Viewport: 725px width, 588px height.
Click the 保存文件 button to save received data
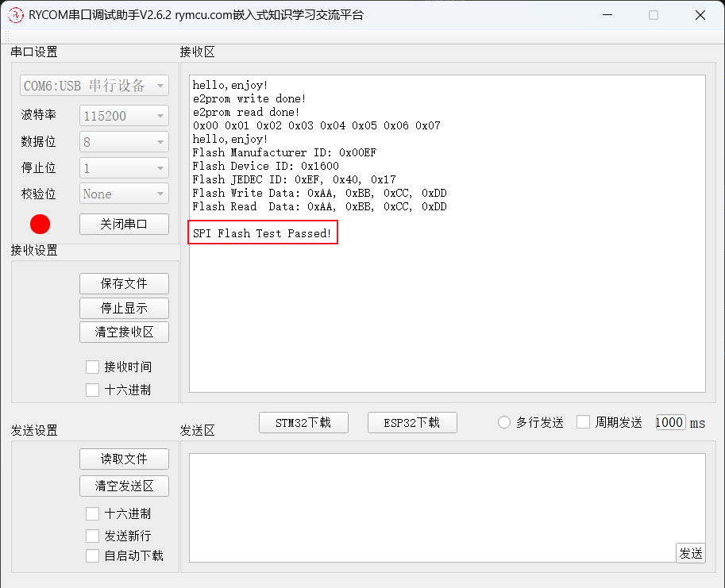tap(124, 283)
